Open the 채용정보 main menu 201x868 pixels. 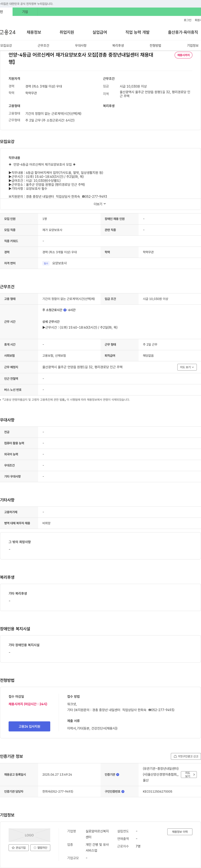point(34,32)
